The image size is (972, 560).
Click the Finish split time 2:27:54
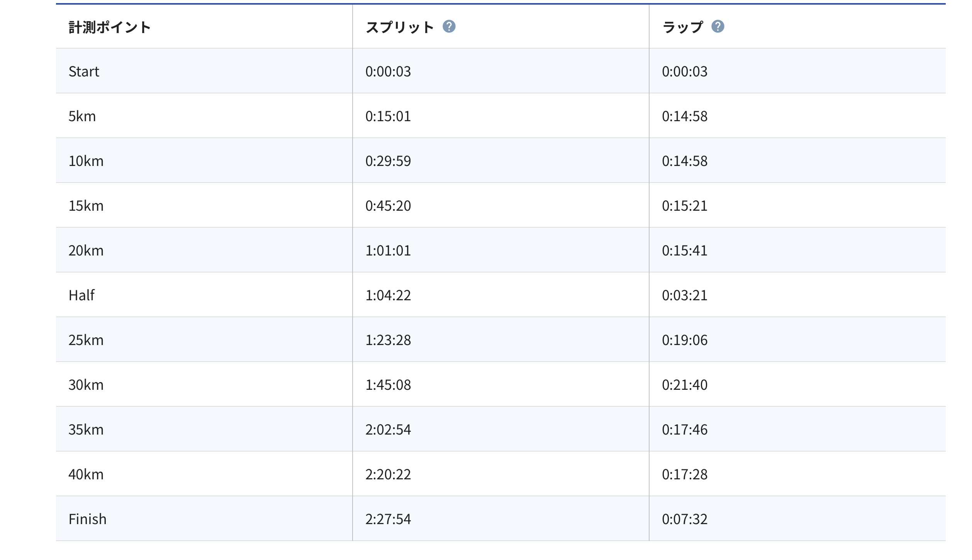pos(388,519)
